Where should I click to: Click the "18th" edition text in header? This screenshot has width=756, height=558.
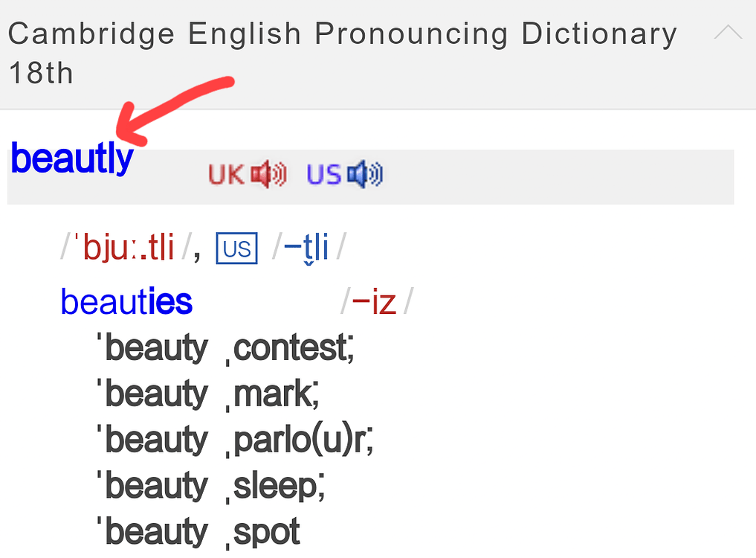tap(41, 74)
